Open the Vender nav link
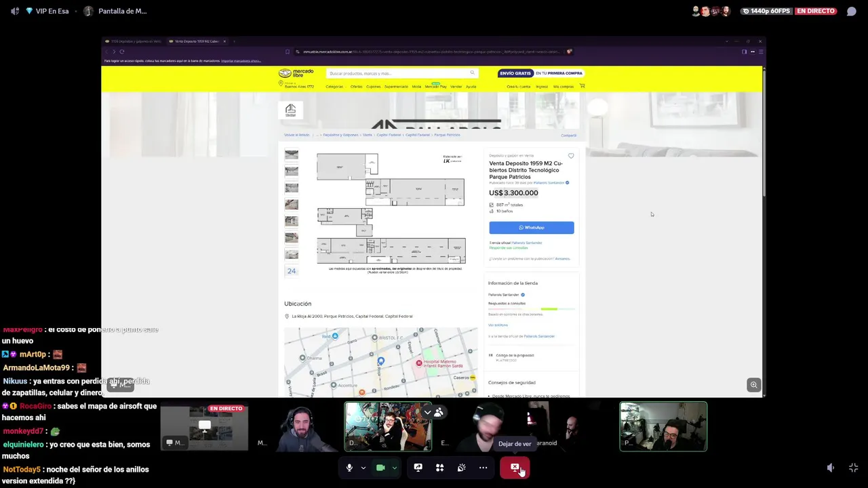868x488 pixels. pos(456,87)
